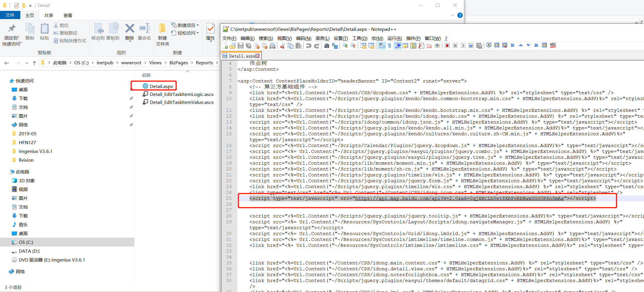Click the New file icon in Notepad++
Image resolution: width=644 pixels, height=292 pixels.
click(x=225, y=46)
